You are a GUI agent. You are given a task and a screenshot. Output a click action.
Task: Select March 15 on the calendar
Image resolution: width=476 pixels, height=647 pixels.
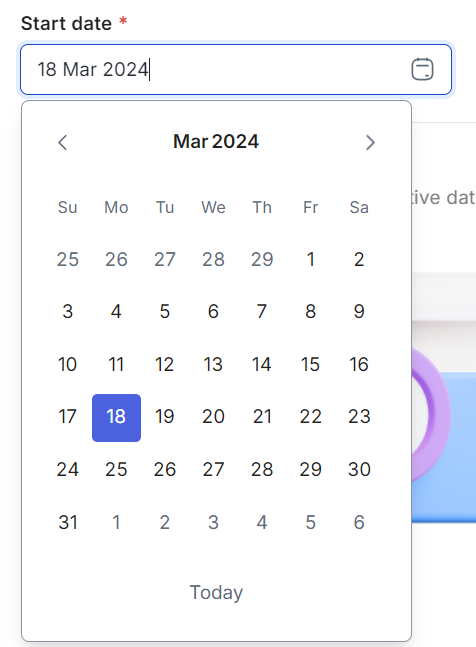coord(311,364)
